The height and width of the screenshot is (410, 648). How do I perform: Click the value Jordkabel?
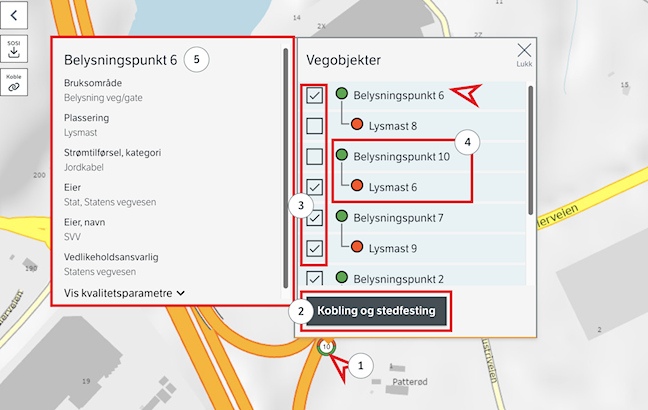pyautogui.click(x=83, y=167)
